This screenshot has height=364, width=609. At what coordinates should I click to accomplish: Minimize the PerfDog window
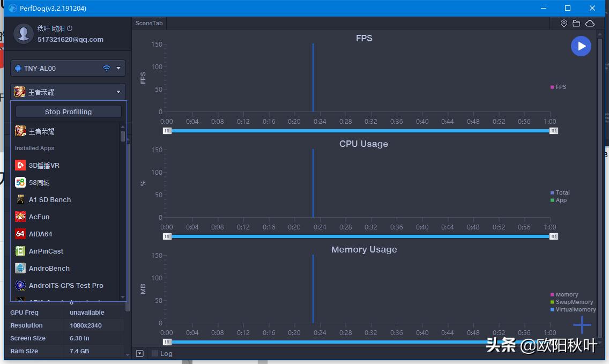(x=544, y=8)
